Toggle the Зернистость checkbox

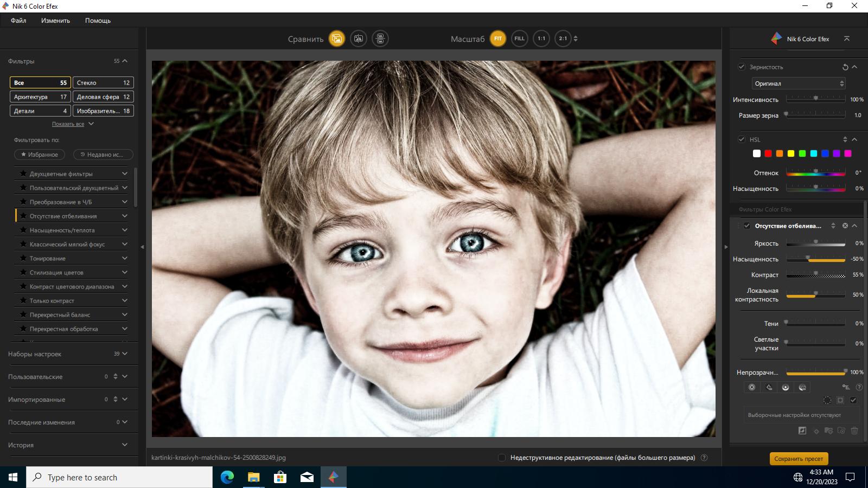point(742,67)
